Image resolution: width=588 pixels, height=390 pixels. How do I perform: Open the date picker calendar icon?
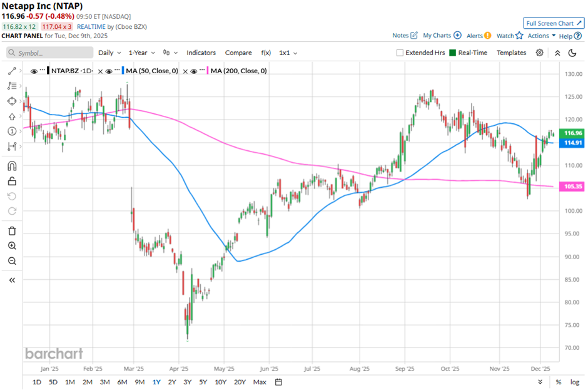[x=279, y=382]
